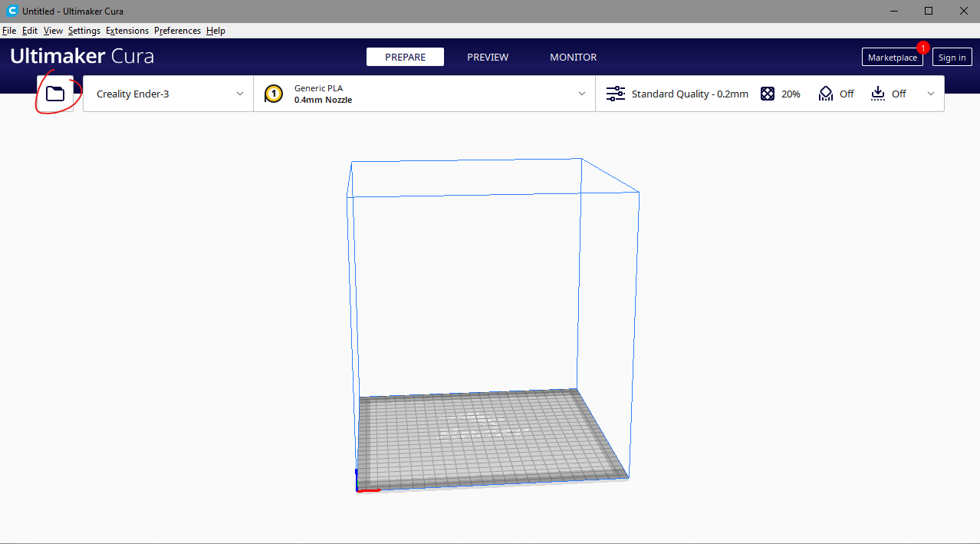The image size is (980, 544).
Task: Click the print settings sliders icon
Action: (615, 94)
